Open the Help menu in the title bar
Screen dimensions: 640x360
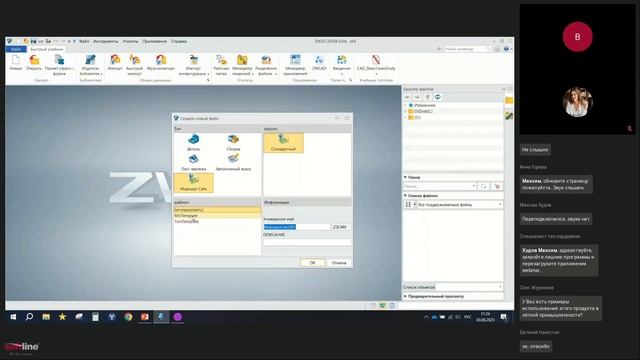179,41
